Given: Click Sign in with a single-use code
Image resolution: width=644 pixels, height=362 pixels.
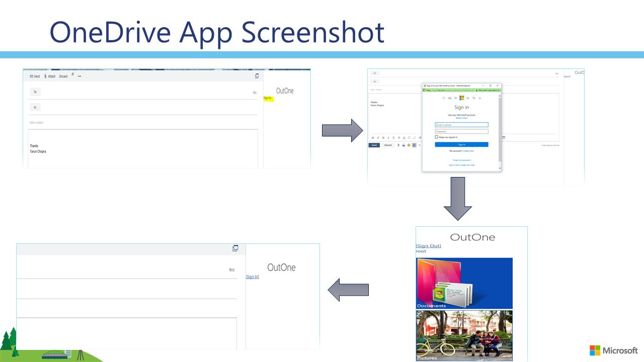Looking at the screenshot, I should click(461, 165).
